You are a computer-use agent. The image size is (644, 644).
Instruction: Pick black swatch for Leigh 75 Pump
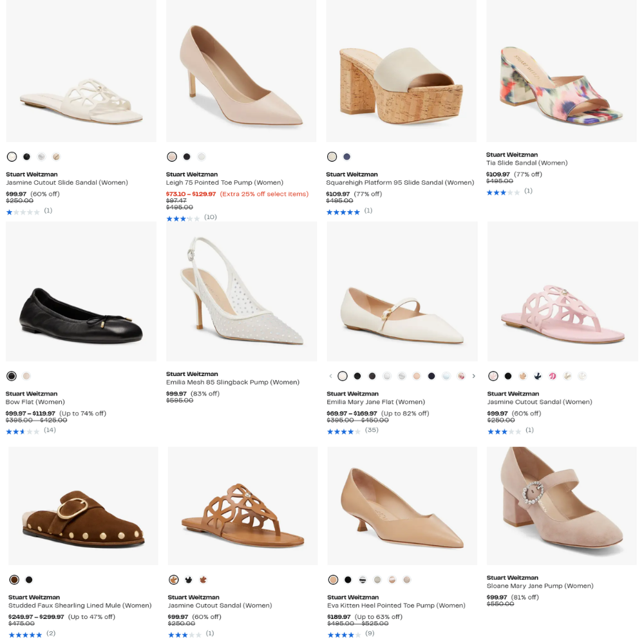[x=187, y=156]
